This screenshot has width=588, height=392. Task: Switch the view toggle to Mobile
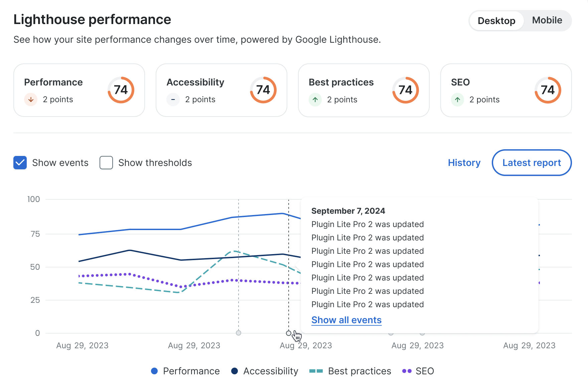pos(547,20)
